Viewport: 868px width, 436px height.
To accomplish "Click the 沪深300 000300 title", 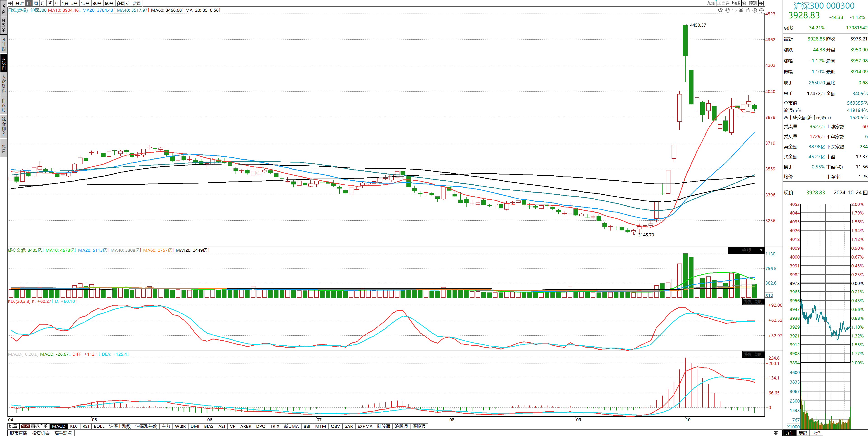I will pyautogui.click(x=824, y=6).
